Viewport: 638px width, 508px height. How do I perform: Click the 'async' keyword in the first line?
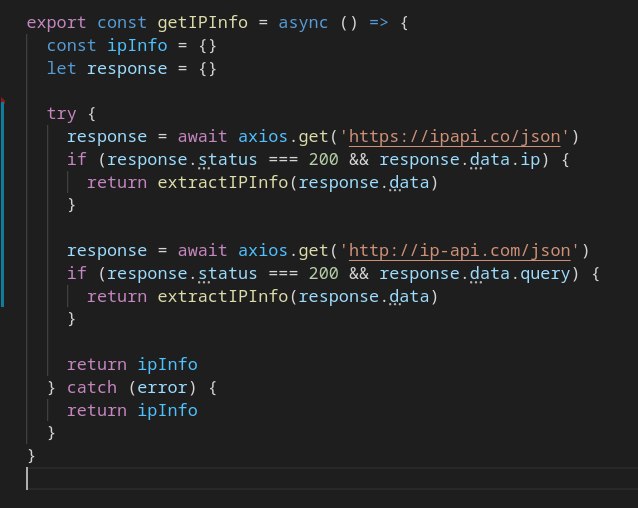[x=303, y=23]
